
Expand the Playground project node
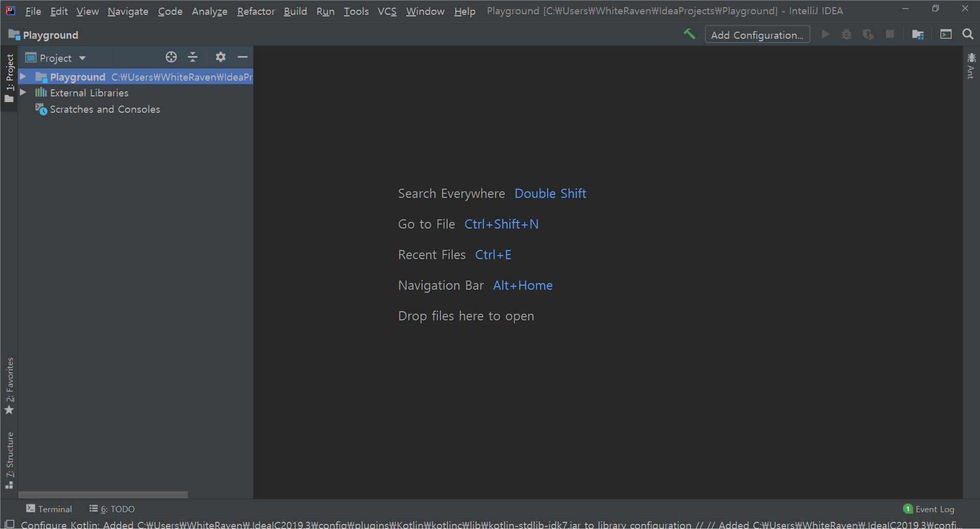click(23, 77)
